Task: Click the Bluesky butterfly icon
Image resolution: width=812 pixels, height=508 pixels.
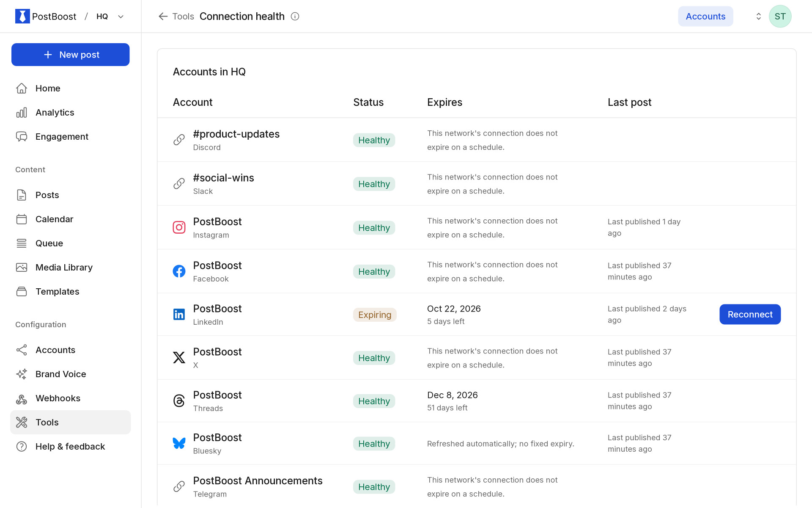Action: 179,443
